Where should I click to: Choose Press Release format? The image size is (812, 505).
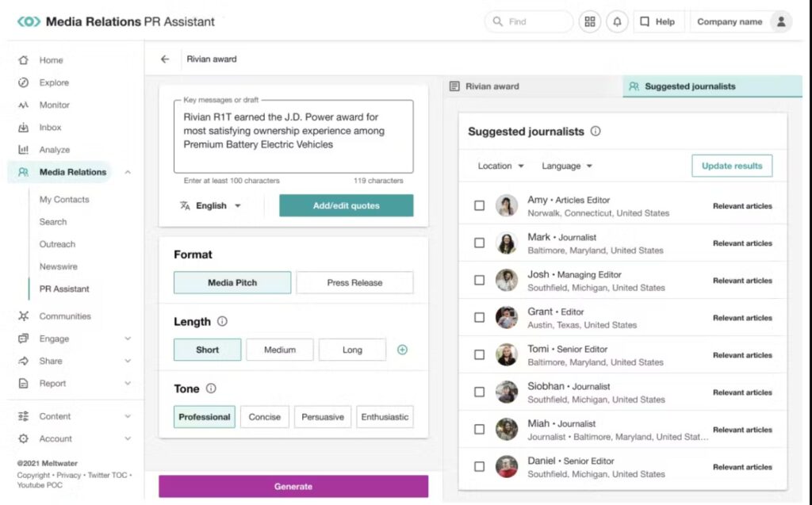354,283
